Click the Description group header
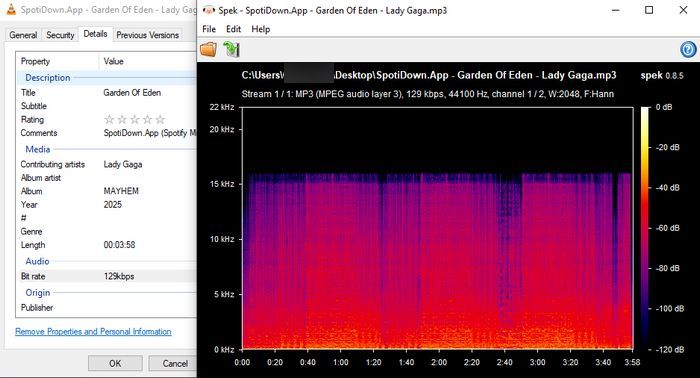This screenshot has width=700, height=378. tap(48, 78)
